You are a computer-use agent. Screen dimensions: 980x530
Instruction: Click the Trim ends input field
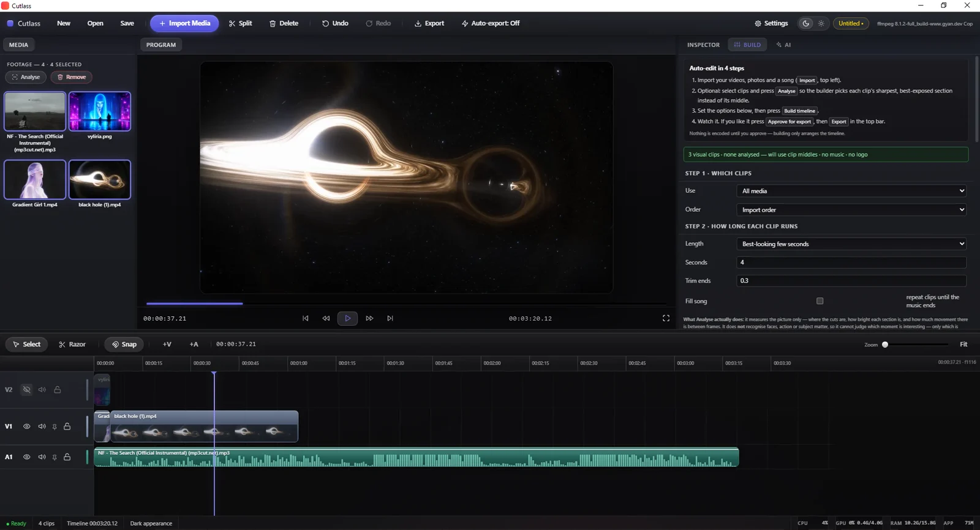[851, 281]
